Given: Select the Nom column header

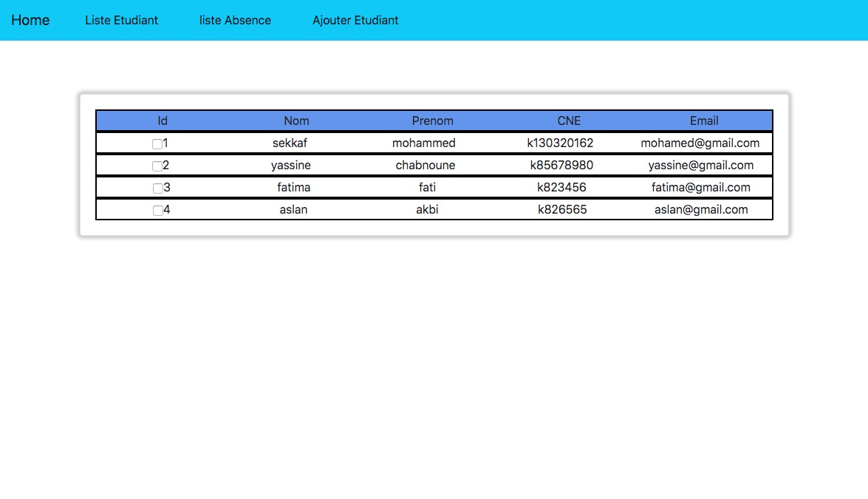Looking at the screenshot, I should pos(296,120).
